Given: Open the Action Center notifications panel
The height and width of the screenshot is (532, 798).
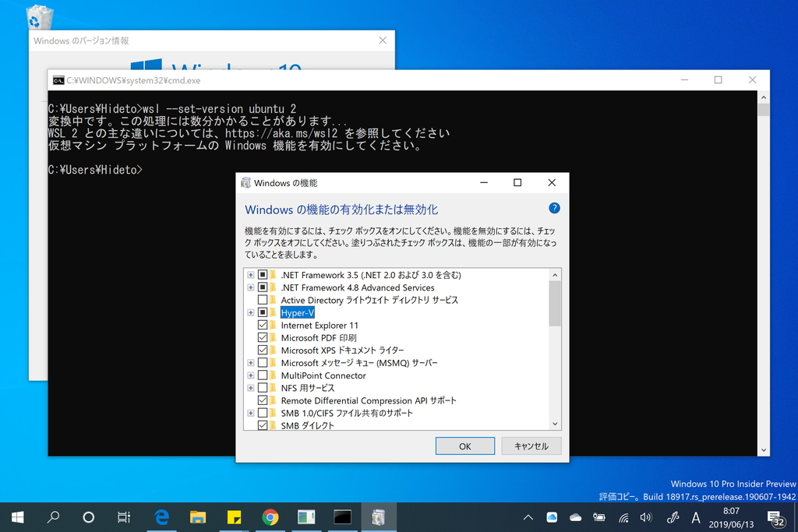Looking at the screenshot, I should coord(775,517).
